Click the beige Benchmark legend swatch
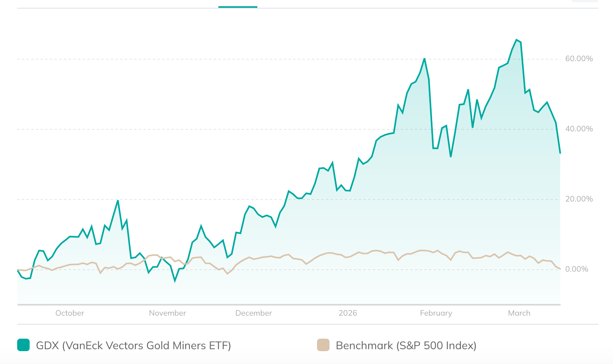The image size is (613, 364). (323, 345)
